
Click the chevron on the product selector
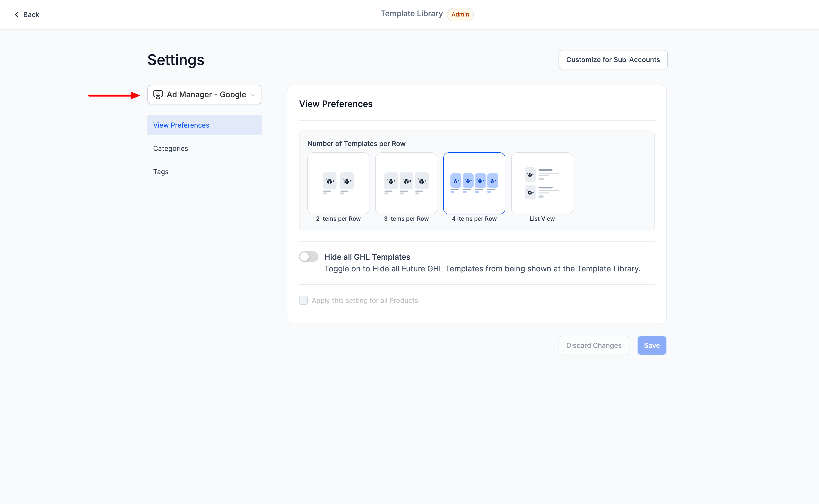pyautogui.click(x=253, y=95)
